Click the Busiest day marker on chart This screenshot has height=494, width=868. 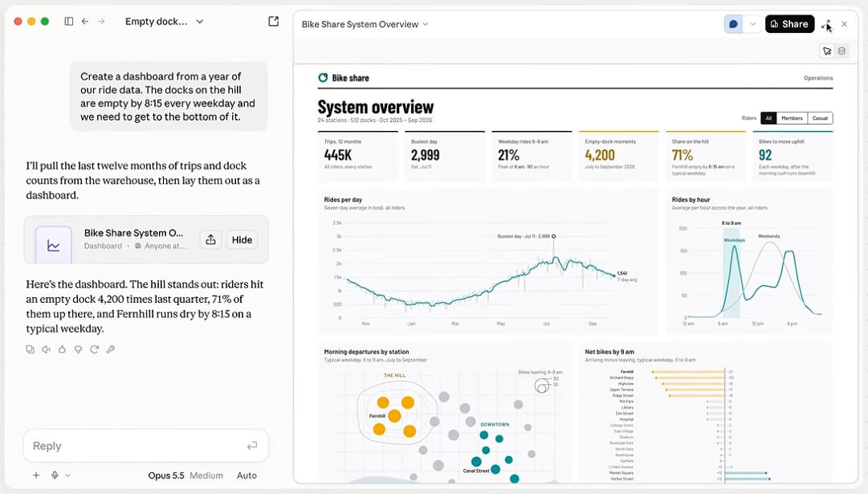tap(553, 236)
